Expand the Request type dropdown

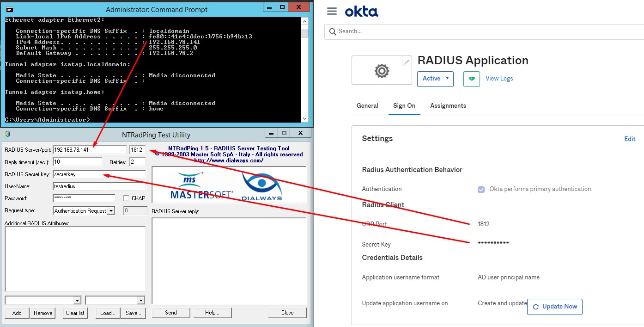[x=111, y=211]
